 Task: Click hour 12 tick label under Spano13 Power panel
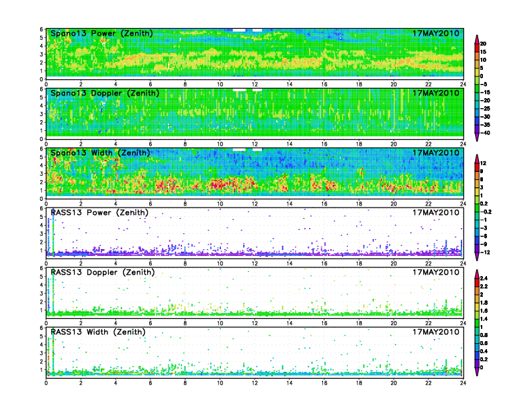pyautogui.click(x=255, y=85)
